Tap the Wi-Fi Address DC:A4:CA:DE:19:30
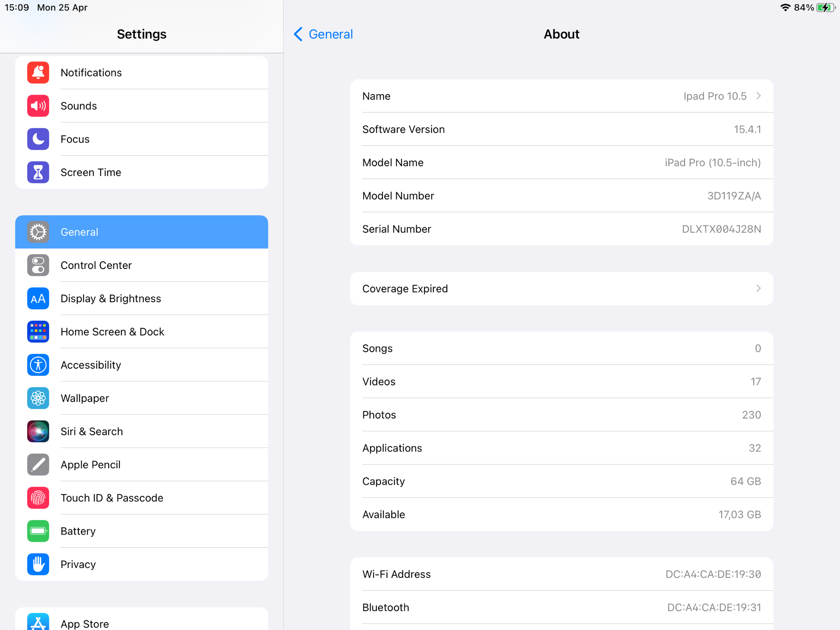Viewport: 840px width, 630px height. pyautogui.click(x=713, y=574)
